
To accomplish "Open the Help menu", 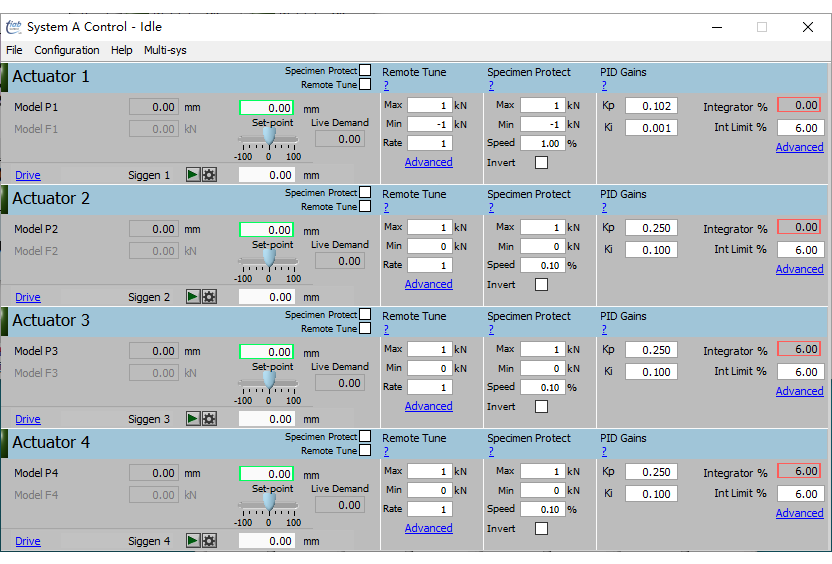I will coord(121,50).
